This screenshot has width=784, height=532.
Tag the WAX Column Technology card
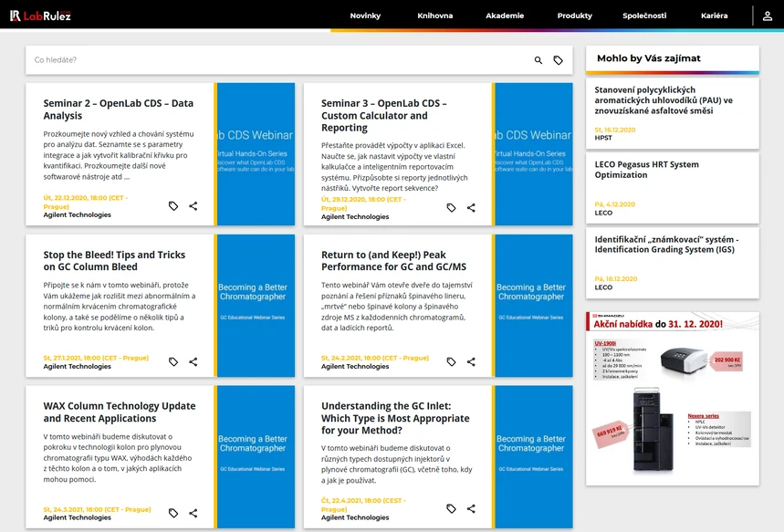coord(173,513)
